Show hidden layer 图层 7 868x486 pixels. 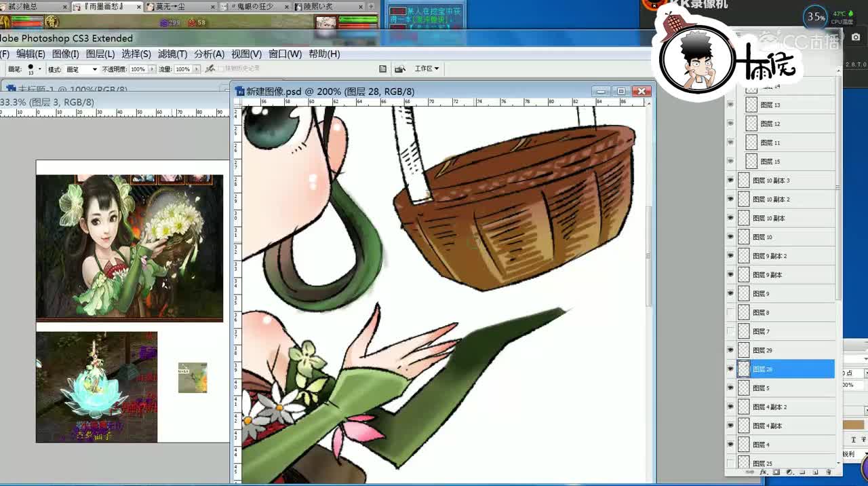[x=730, y=331]
